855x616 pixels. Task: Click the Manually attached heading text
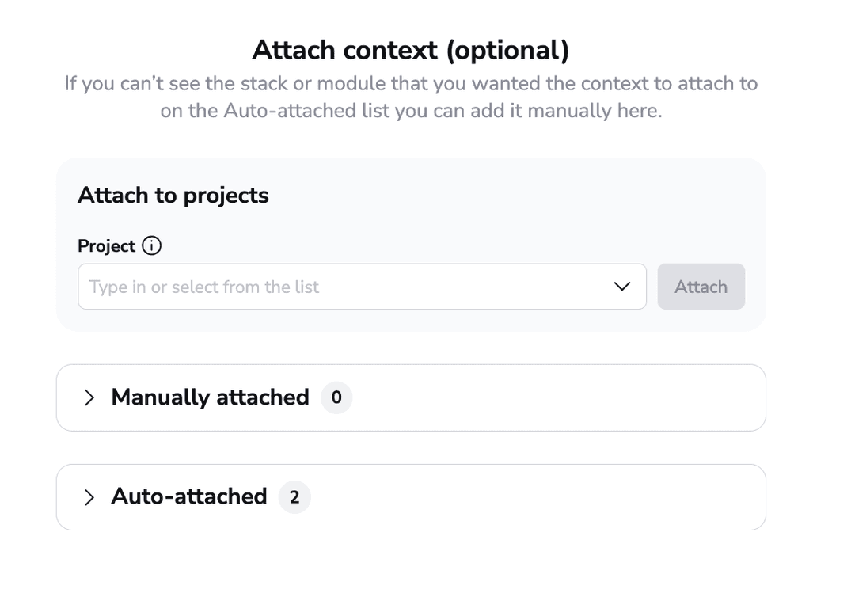(210, 397)
